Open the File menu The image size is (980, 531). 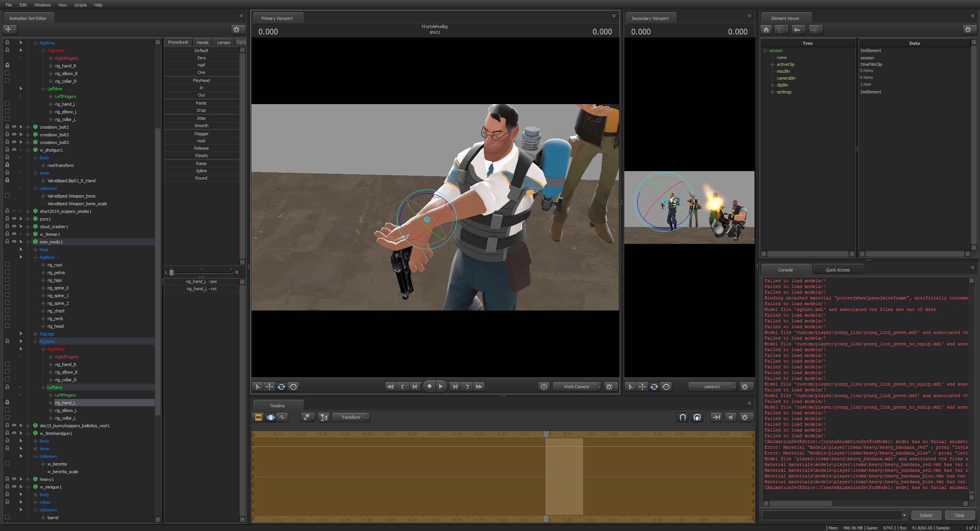point(9,5)
